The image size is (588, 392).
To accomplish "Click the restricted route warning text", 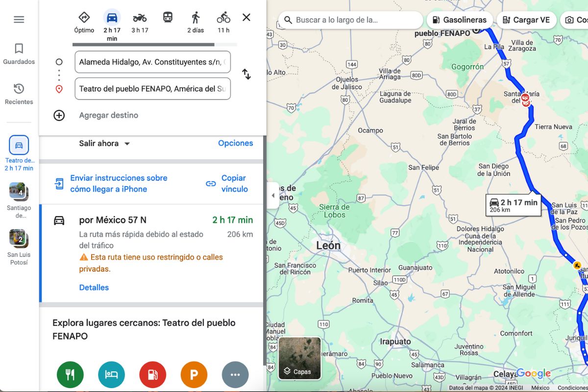I will coord(151,263).
